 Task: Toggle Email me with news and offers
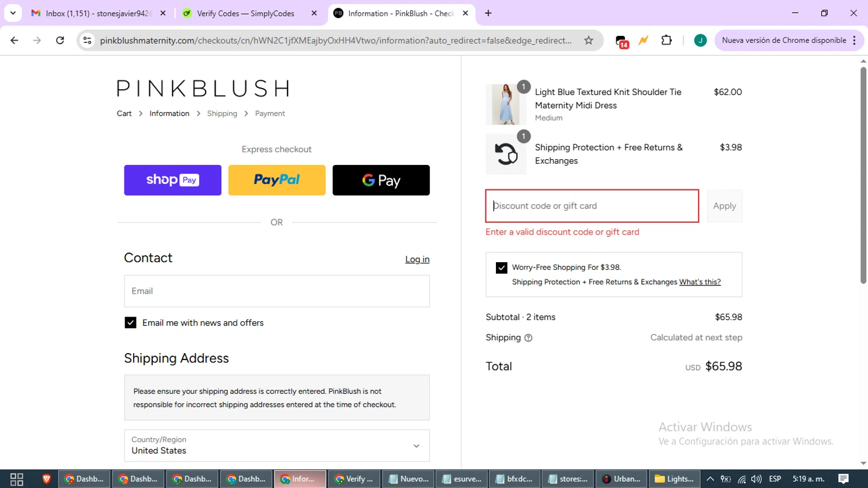[130, 323]
